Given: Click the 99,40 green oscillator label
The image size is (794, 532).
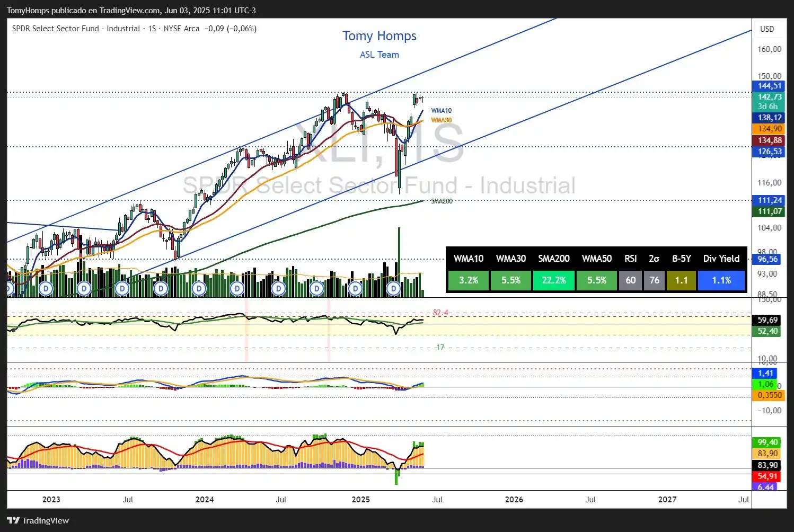Looking at the screenshot, I should [767, 442].
